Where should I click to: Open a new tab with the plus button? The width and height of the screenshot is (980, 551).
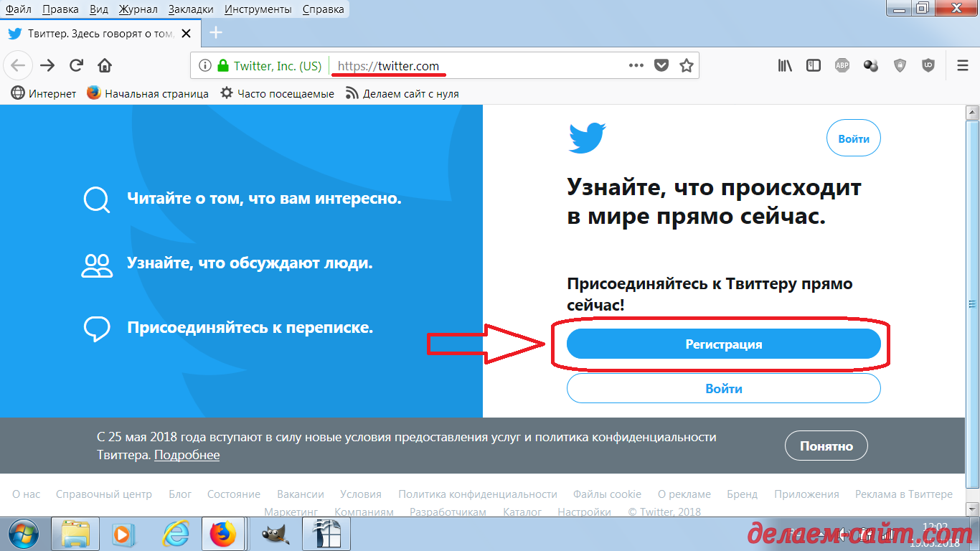(x=215, y=32)
